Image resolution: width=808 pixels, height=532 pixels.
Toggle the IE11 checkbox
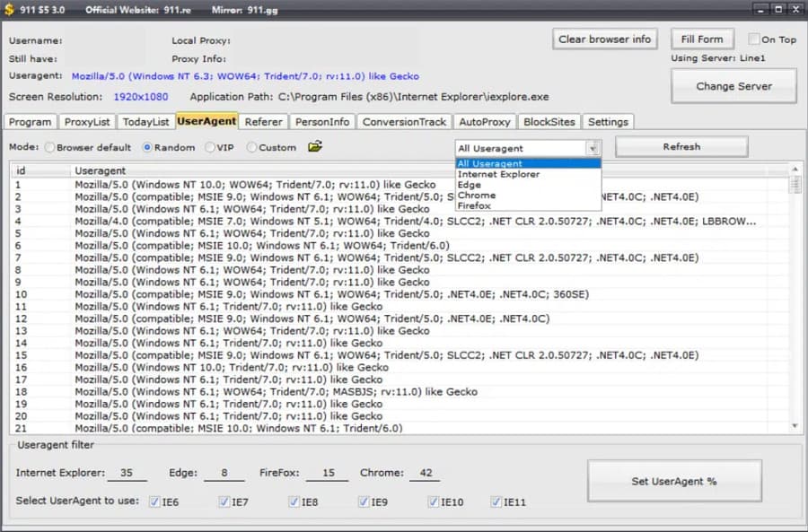click(x=496, y=501)
